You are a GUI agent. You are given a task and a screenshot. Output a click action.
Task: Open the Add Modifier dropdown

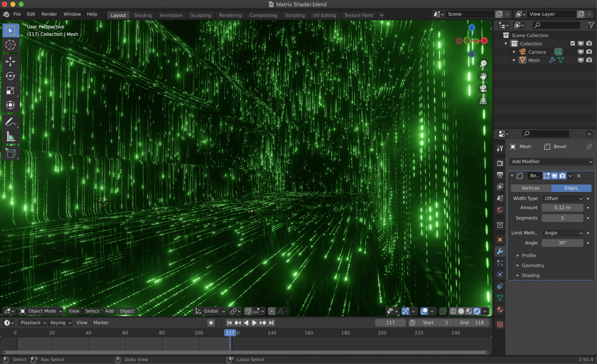pyautogui.click(x=551, y=162)
